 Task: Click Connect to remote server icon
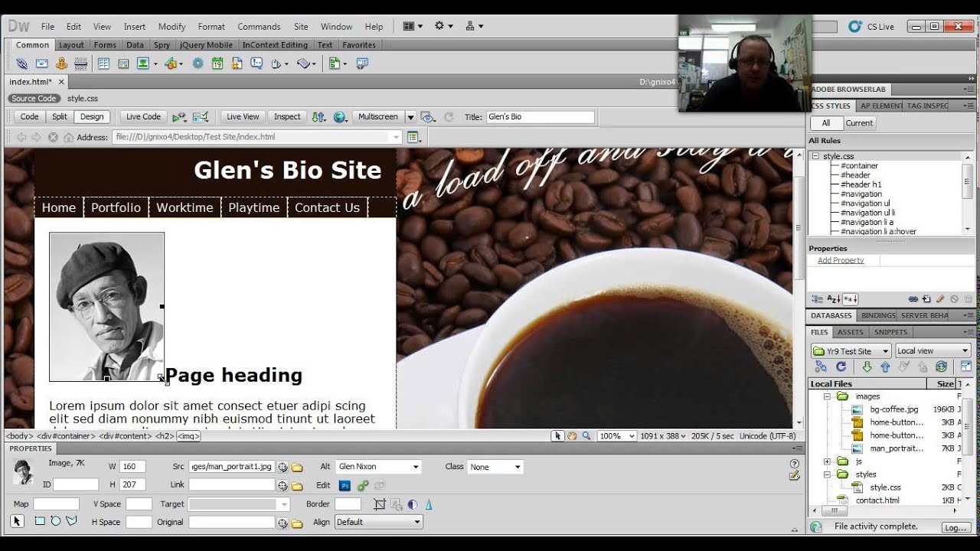(821, 367)
